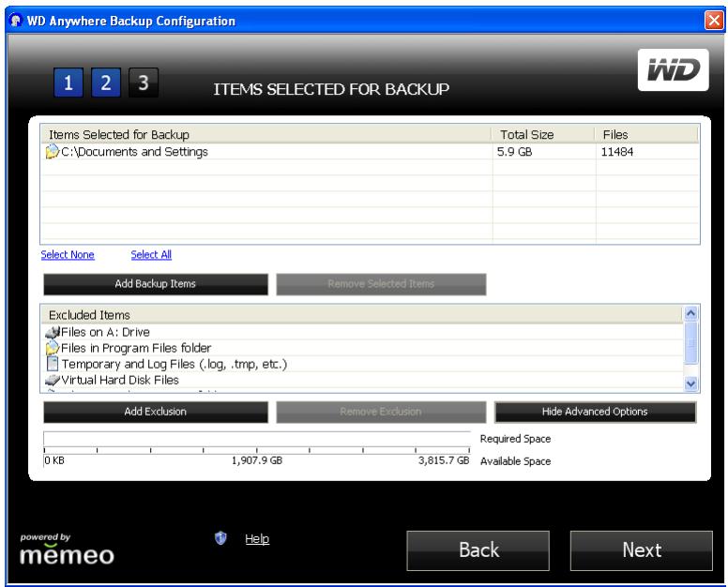This screenshot has height=587, width=728.
Task: Click the shield help icon
Action: [220, 538]
